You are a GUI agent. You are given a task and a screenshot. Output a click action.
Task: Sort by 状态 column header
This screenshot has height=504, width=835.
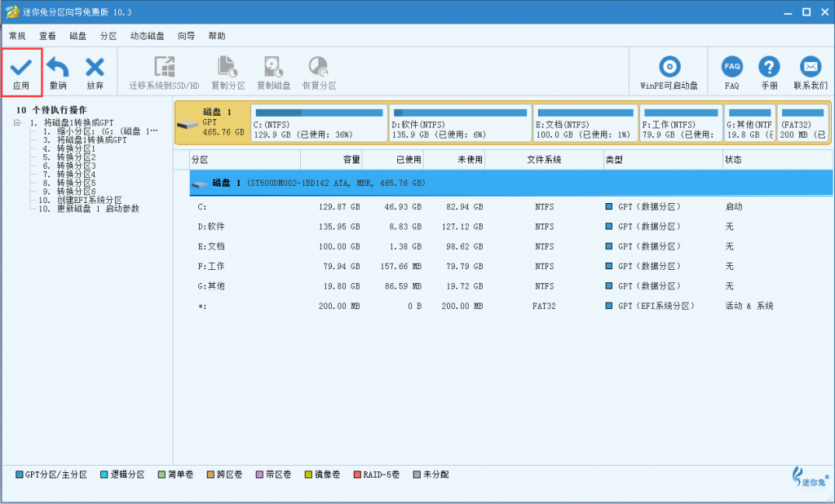point(777,160)
